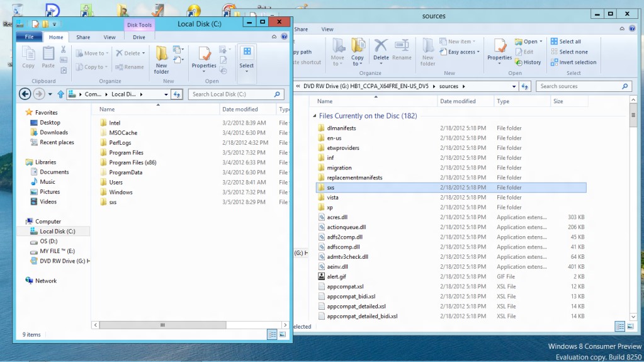Click Delete in sources window ribbon

[381, 52]
